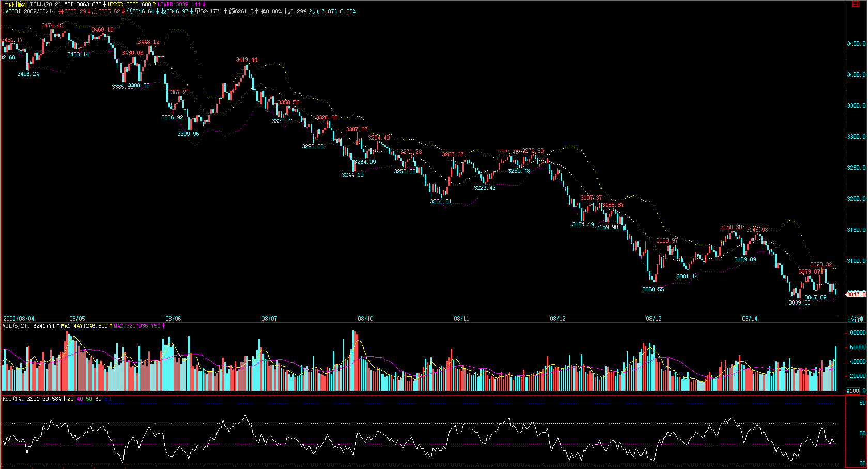Click the change value 涨(-7.87)-0.26%
868x469 pixels.
point(333,11)
